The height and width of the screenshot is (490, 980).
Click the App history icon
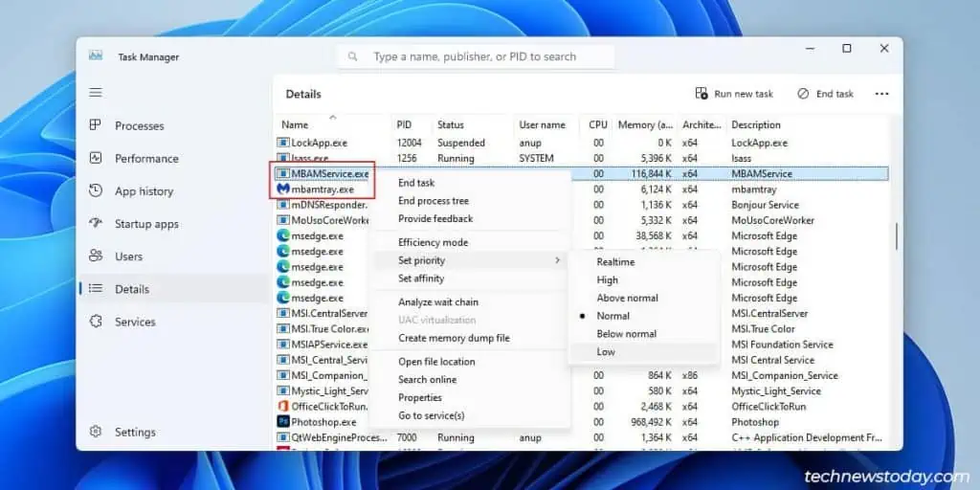[x=95, y=190]
